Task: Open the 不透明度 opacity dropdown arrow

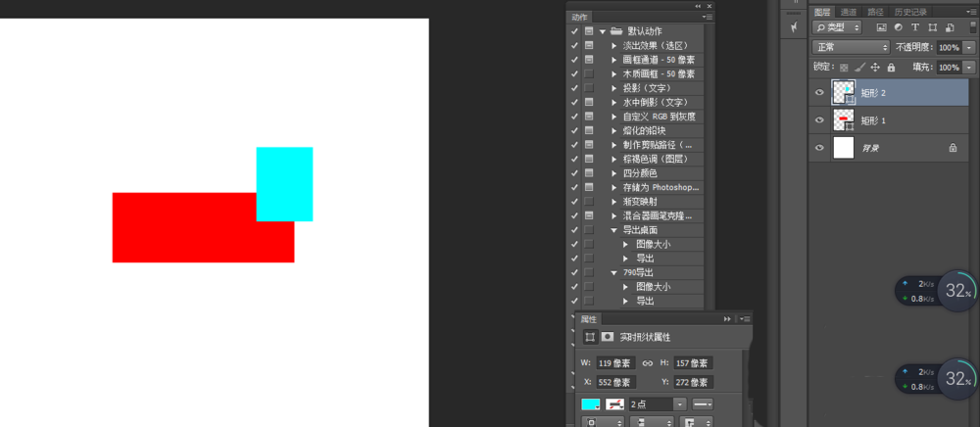Action: [969, 47]
